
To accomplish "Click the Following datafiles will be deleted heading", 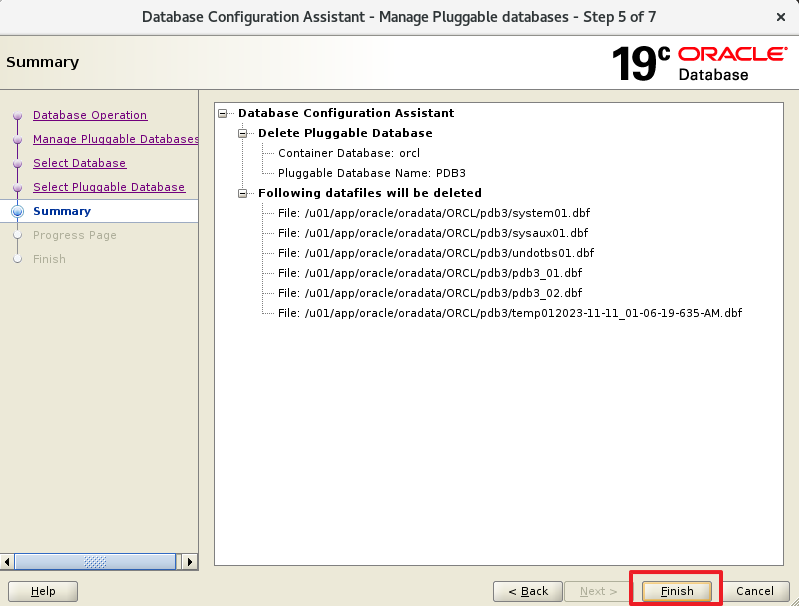I will 369,193.
